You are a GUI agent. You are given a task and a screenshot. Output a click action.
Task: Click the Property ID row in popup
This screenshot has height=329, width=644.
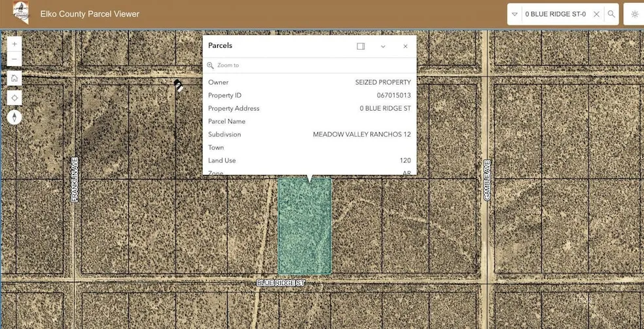click(x=309, y=95)
